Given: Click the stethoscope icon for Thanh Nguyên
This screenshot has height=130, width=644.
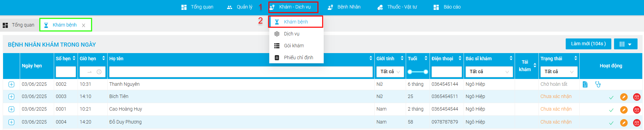Looking at the screenshot, I should pos(598,84).
